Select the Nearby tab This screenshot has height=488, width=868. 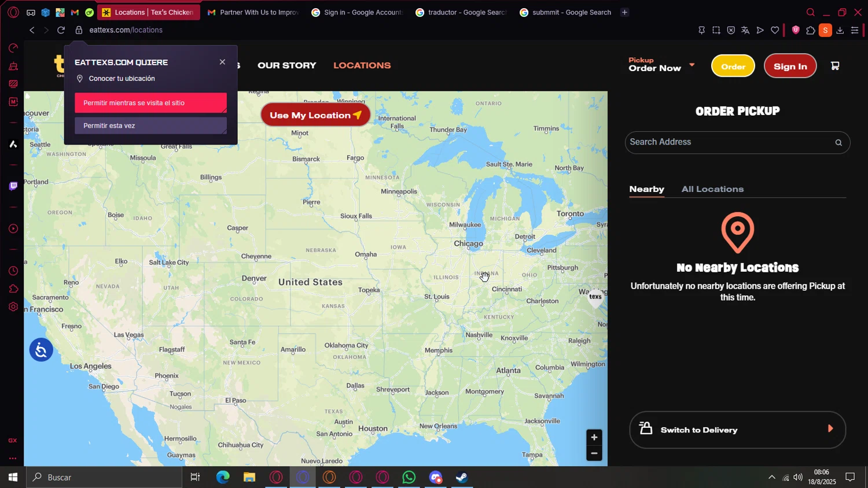(x=647, y=189)
